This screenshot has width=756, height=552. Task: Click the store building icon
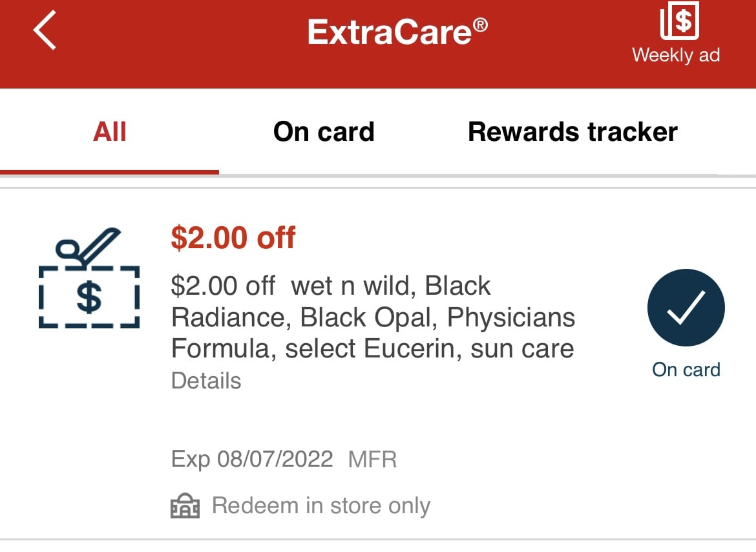pyautogui.click(x=185, y=505)
